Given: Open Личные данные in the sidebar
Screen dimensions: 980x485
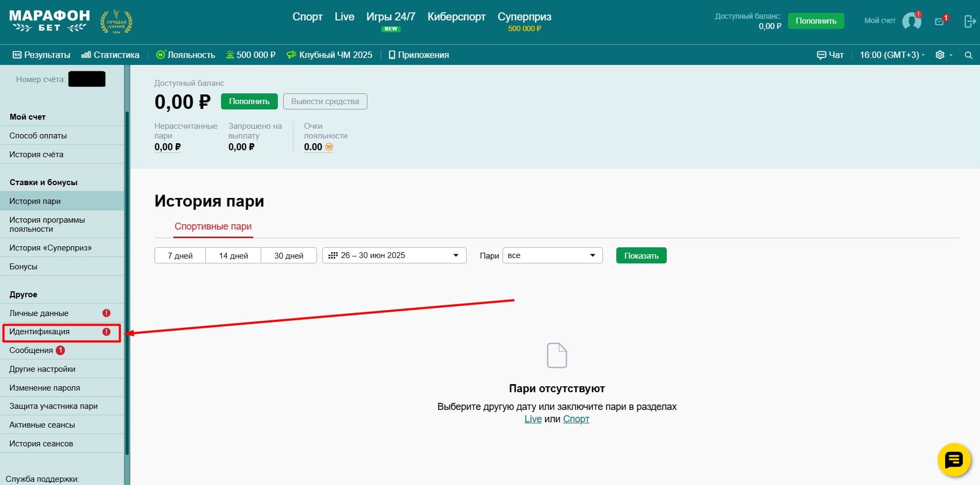Looking at the screenshot, I should pos(62,313).
